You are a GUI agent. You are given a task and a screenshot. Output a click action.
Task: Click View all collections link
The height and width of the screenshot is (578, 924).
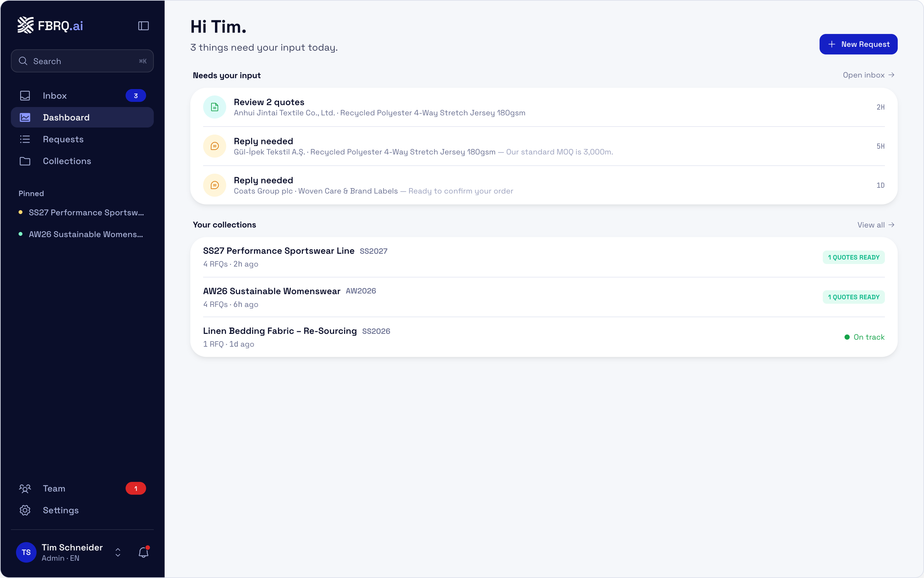[x=875, y=225]
